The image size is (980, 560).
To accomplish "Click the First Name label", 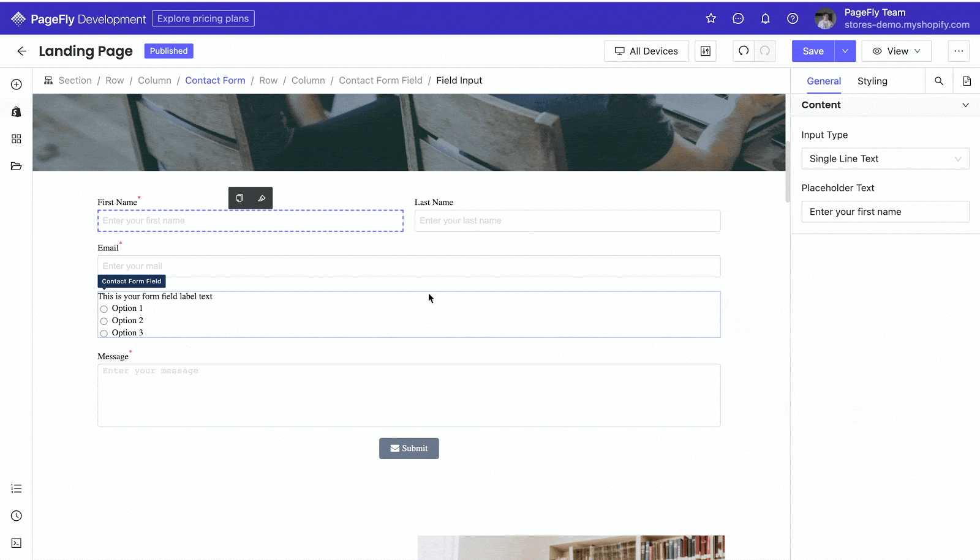I will (117, 203).
